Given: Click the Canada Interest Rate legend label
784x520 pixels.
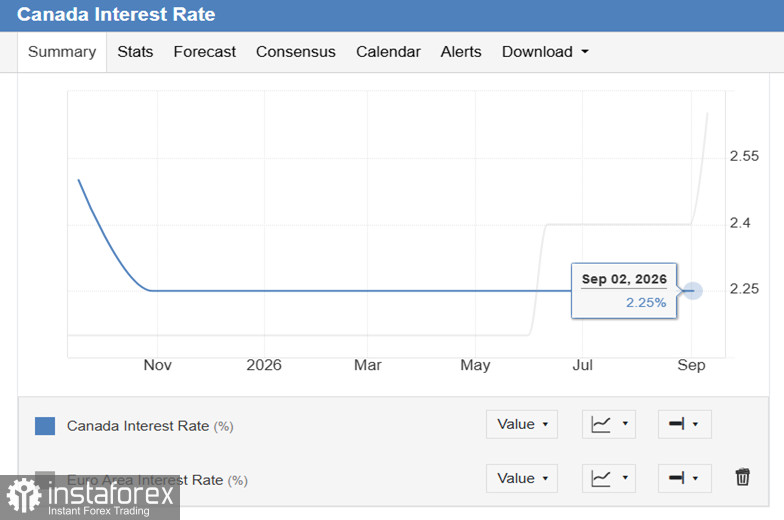Looking at the screenshot, I should 150,426.
